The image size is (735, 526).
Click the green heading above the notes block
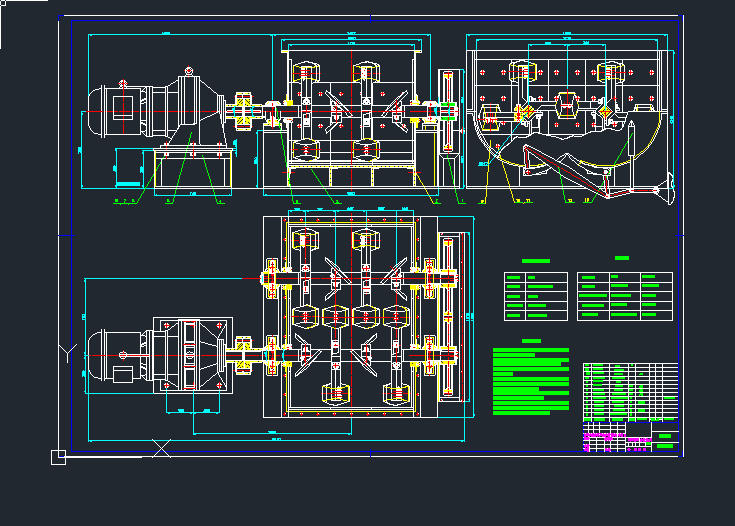[x=530, y=341]
